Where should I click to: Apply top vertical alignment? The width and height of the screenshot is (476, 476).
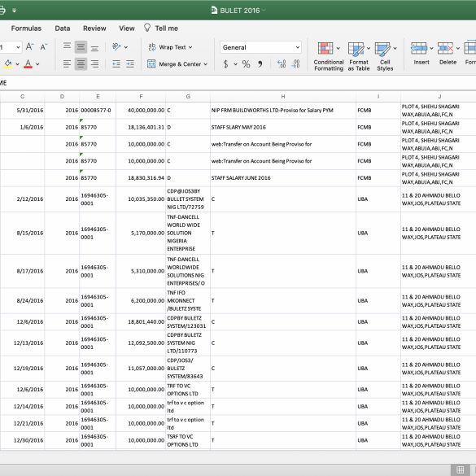pos(67,46)
